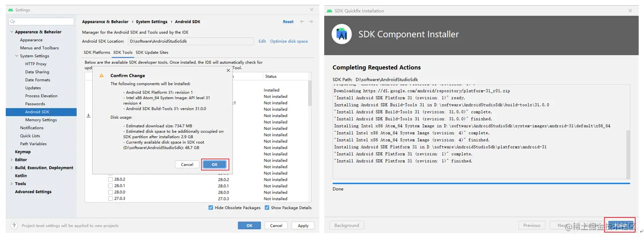Expand the Tools section
Screen dimensions: 644x239
pos(11,184)
